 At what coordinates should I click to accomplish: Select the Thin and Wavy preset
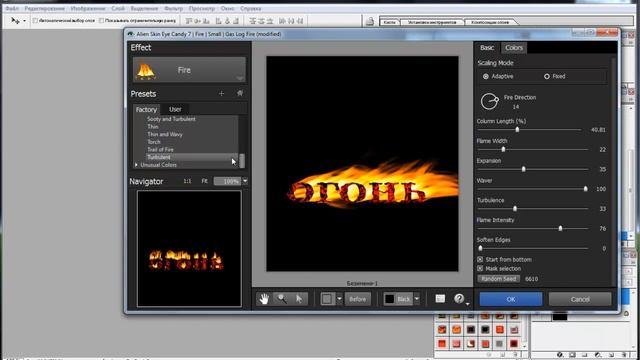[x=165, y=134]
